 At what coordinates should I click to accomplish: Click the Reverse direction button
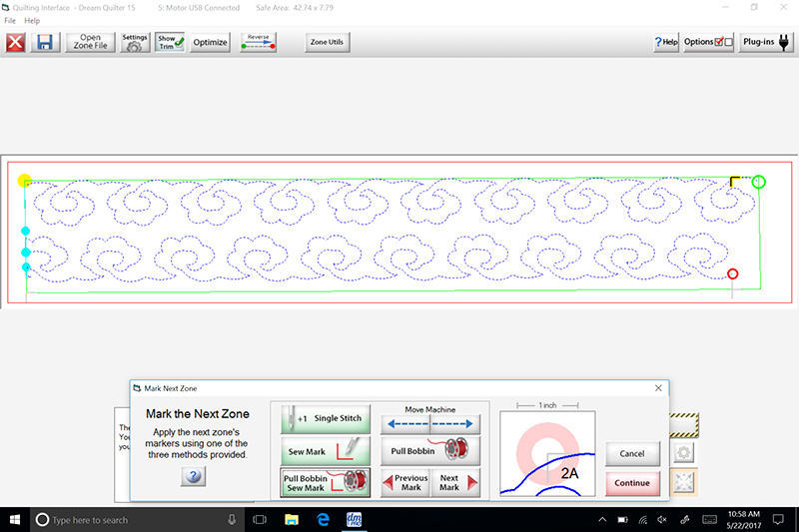[258, 43]
